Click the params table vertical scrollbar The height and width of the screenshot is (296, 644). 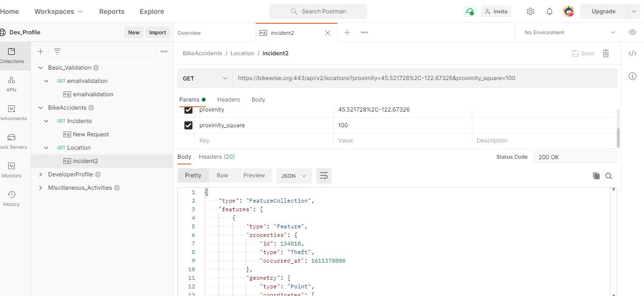(619, 138)
